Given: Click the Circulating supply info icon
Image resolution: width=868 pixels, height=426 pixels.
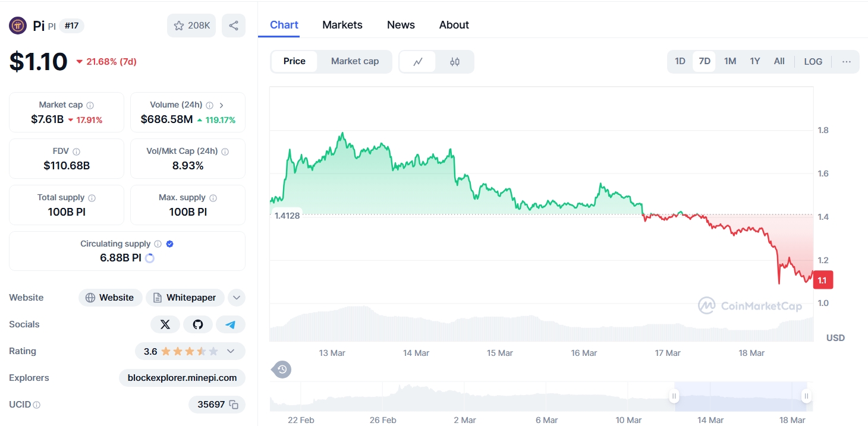Looking at the screenshot, I should pyautogui.click(x=158, y=244).
